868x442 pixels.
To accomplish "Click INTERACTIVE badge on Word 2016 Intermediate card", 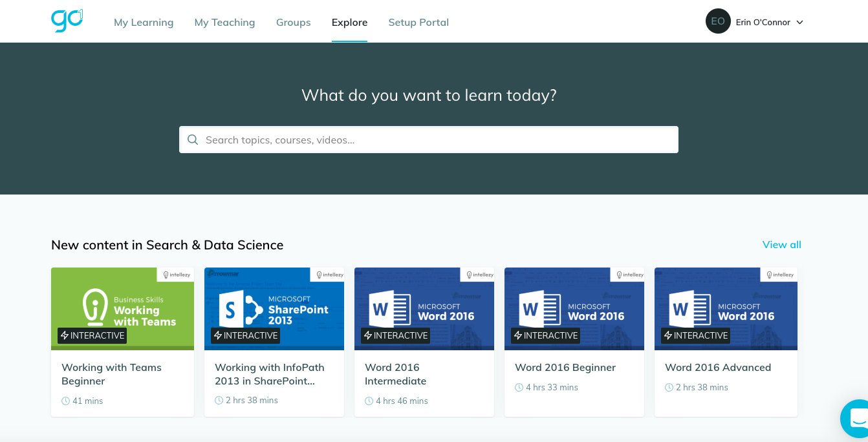I will coord(395,335).
